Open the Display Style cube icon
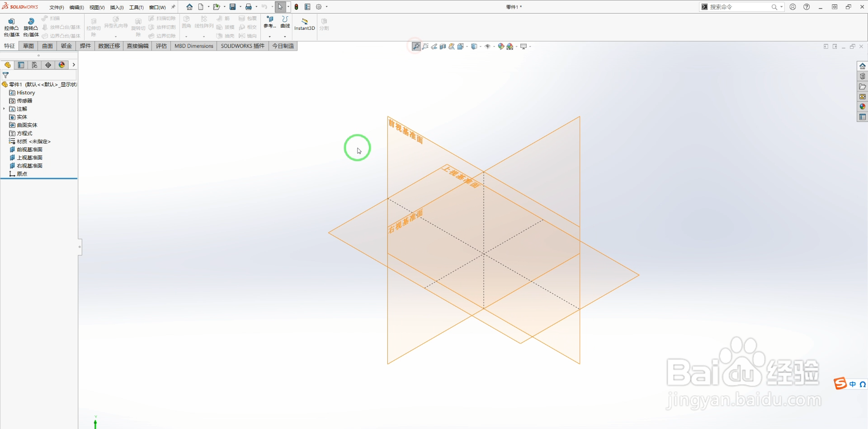 pos(474,47)
